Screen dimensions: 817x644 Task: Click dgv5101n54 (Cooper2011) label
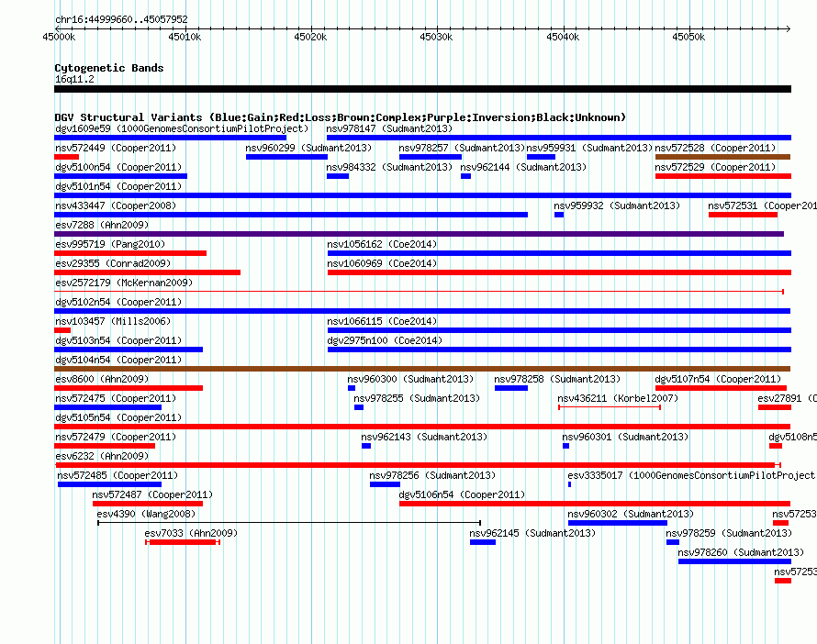[118, 186]
